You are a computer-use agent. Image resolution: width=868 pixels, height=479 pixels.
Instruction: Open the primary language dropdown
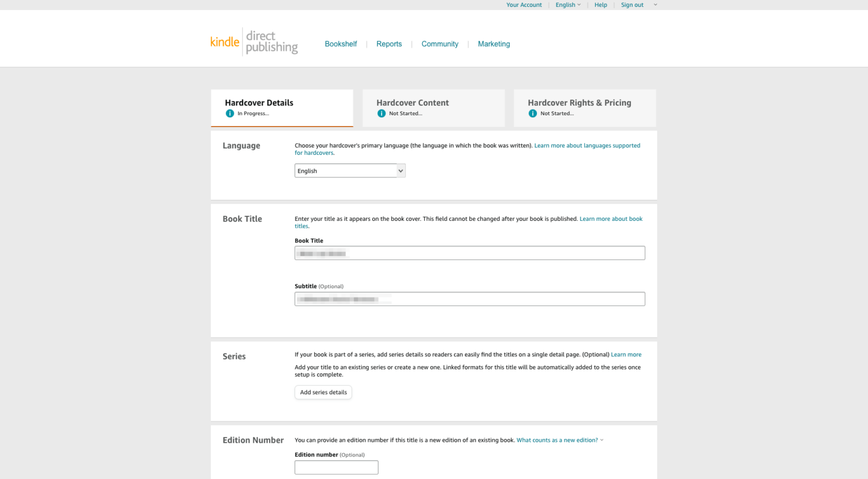(350, 171)
